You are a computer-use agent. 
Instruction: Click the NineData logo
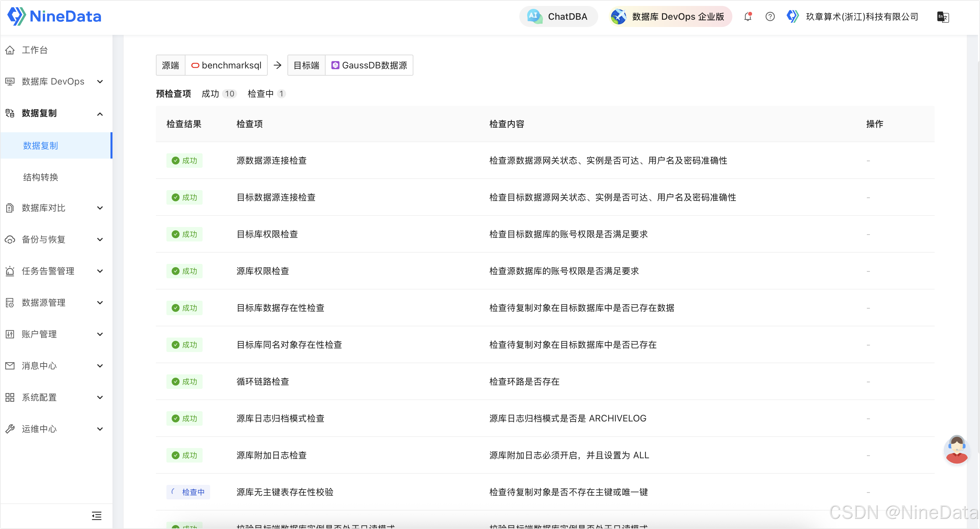click(54, 16)
